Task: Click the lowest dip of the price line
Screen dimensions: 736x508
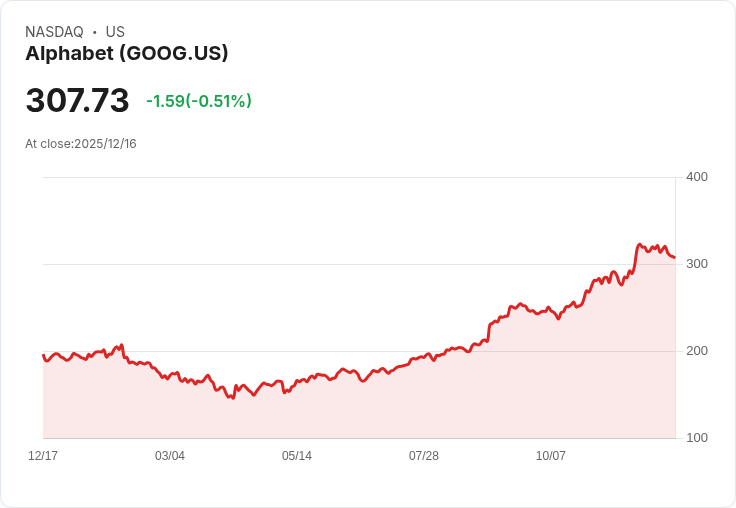Action: pyautogui.click(x=232, y=398)
